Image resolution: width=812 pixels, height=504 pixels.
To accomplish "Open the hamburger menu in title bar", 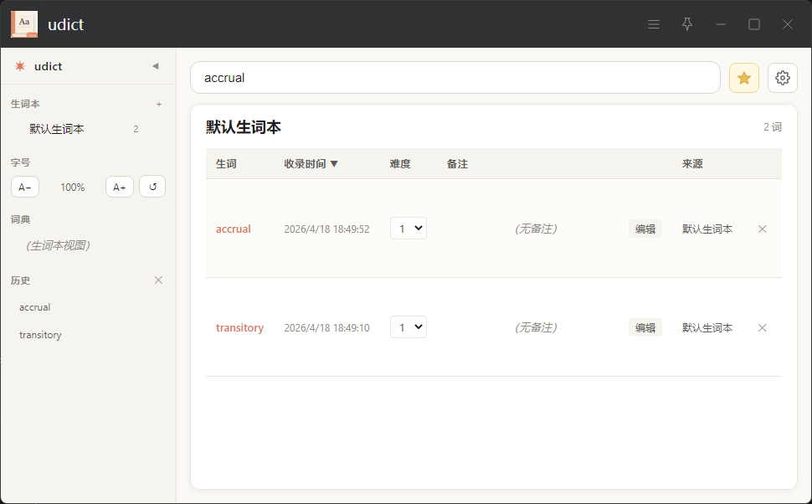I will (x=654, y=24).
